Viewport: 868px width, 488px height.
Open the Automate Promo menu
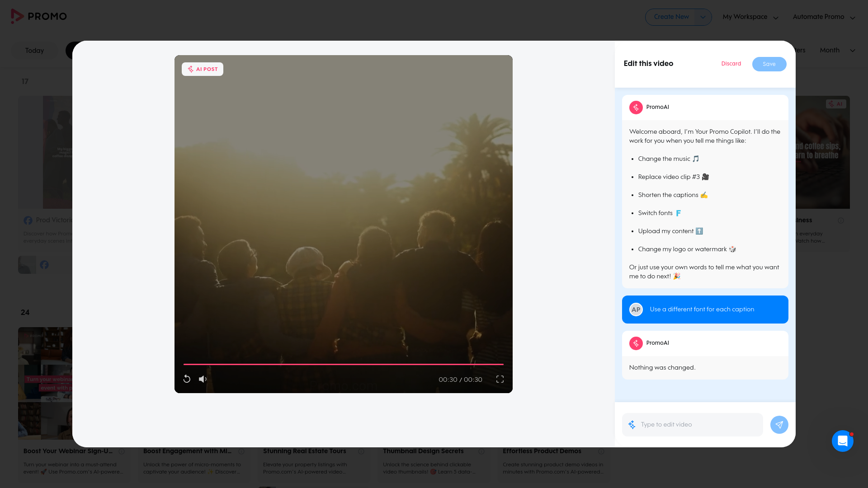(824, 17)
